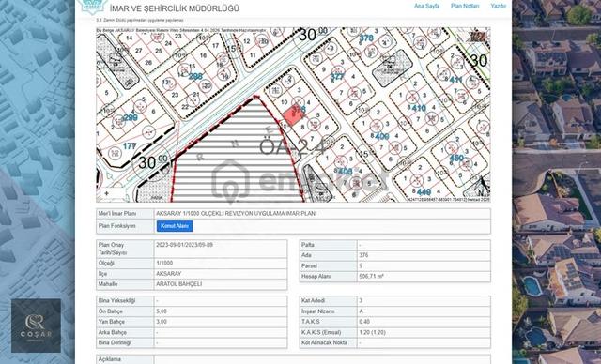601x364 pixels.
Task: Click the blue Konut Alanı button
Action: 175,226
